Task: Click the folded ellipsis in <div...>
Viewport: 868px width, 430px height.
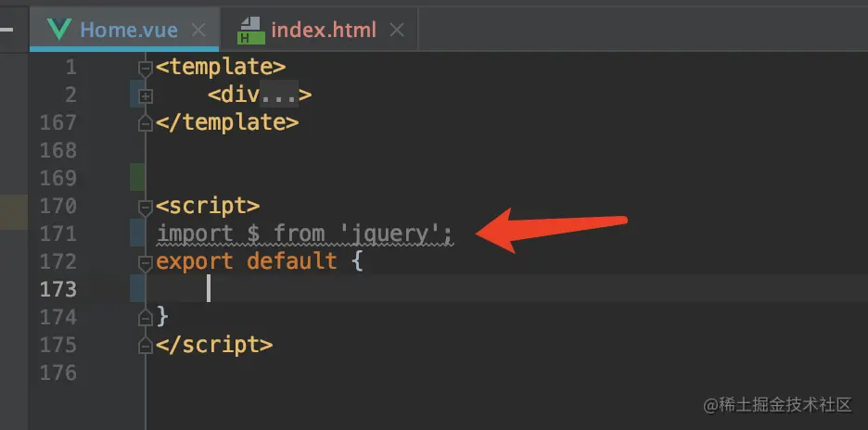Action: pos(279,95)
